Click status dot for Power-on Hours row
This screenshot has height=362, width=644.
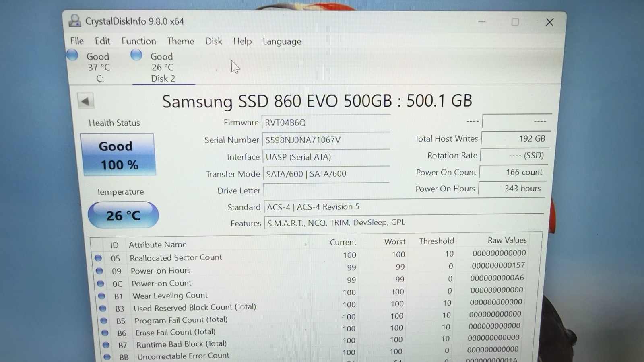click(x=99, y=271)
